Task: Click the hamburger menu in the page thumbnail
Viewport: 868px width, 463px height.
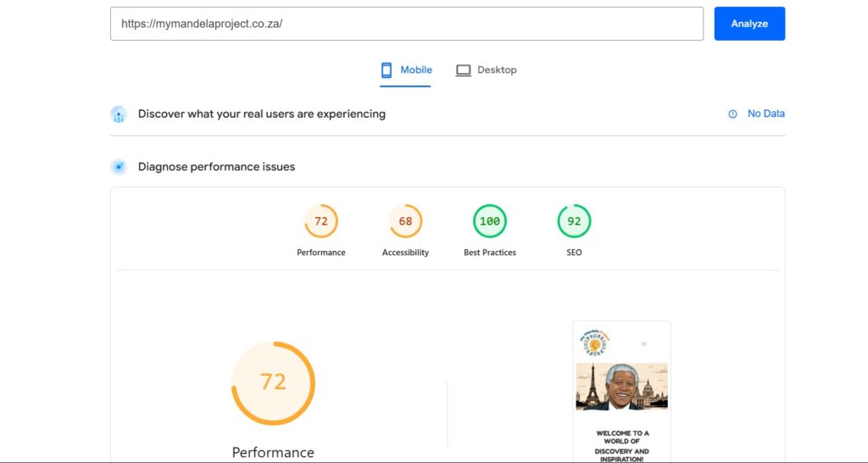Action: click(x=644, y=344)
